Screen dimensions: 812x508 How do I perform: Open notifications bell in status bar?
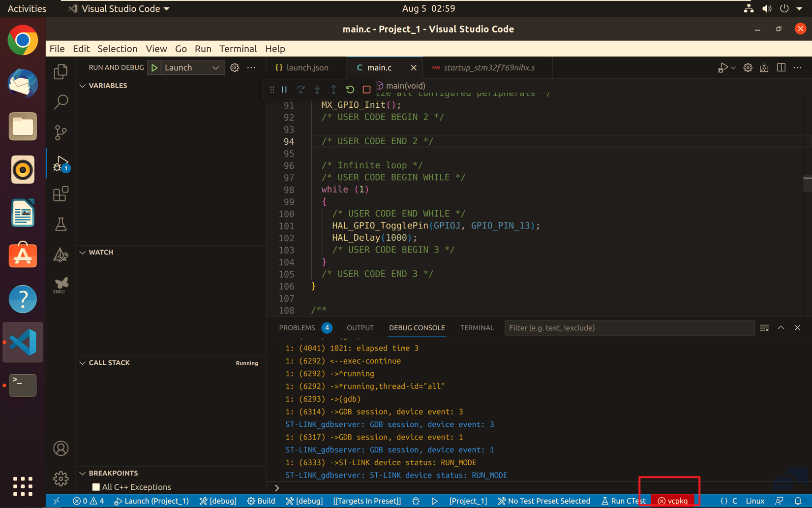click(x=798, y=501)
